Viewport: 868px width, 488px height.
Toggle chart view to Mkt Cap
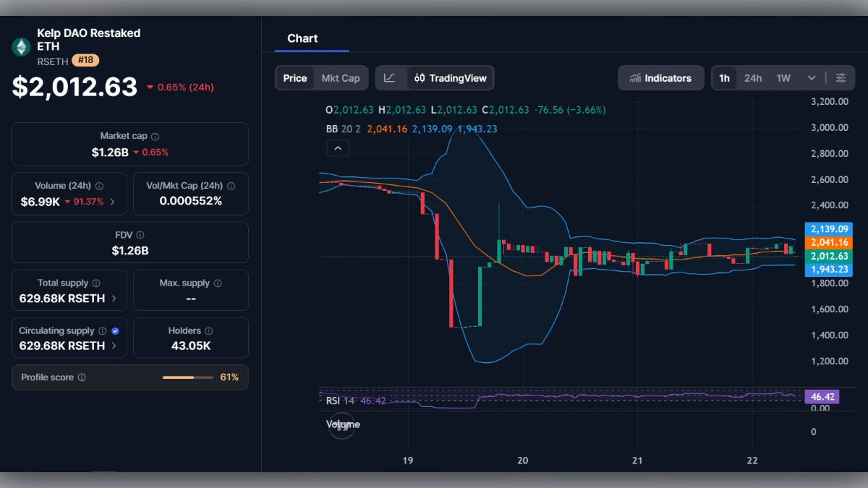click(x=341, y=77)
